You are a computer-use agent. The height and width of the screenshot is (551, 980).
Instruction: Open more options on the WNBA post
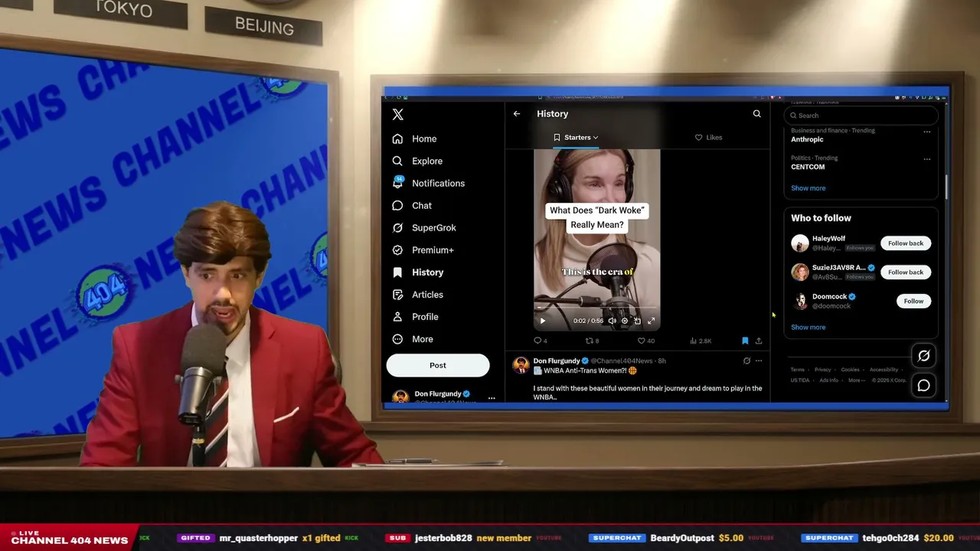(x=759, y=360)
